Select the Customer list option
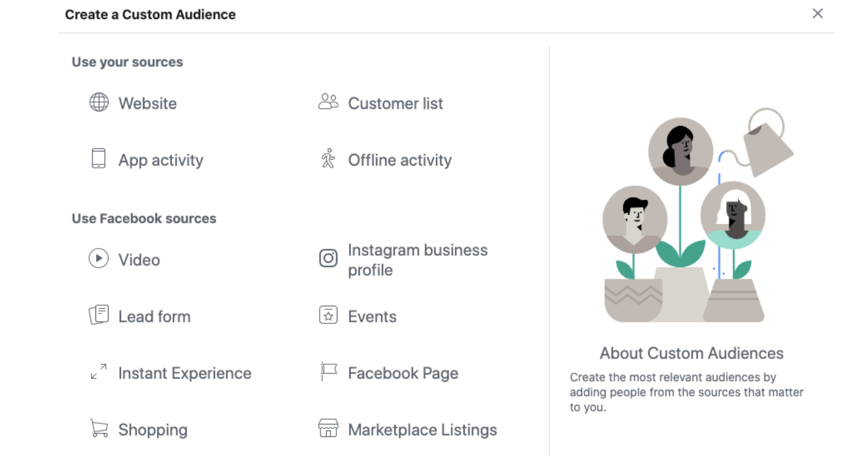Image resolution: width=868 pixels, height=456 pixels. [395, 103]
